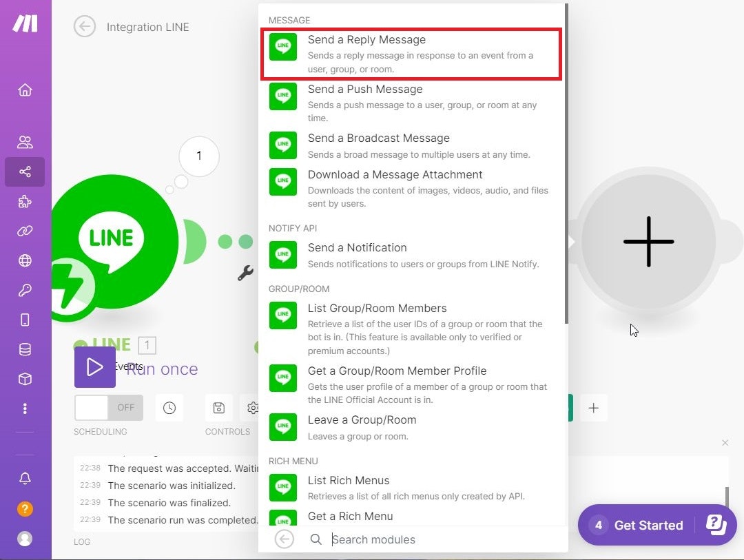This screenshot has width=744, height=560.
Task: Open scenario settings gear icon
Action: 252,408
